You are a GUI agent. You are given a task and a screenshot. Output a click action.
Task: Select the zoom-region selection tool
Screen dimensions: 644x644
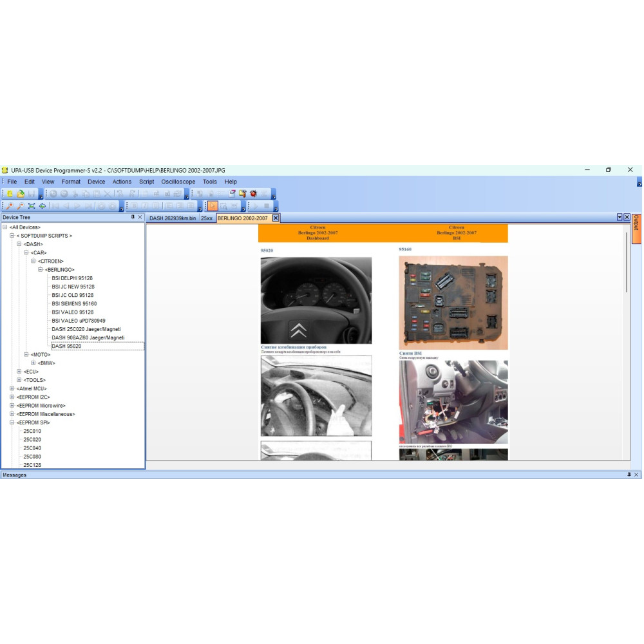[223, 206]
